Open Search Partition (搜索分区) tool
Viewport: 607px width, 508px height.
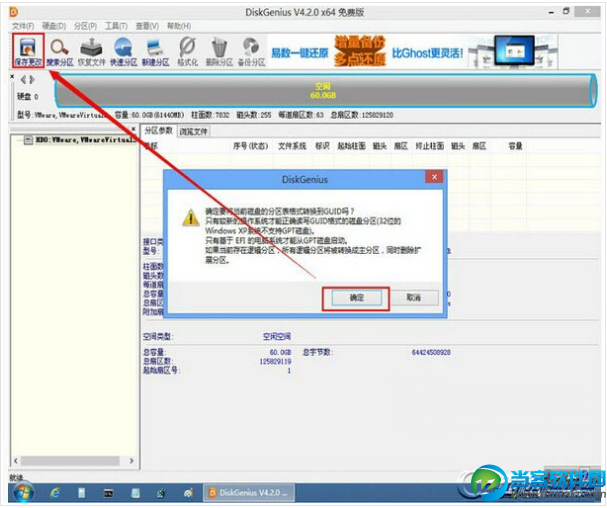tap(60, 52)
